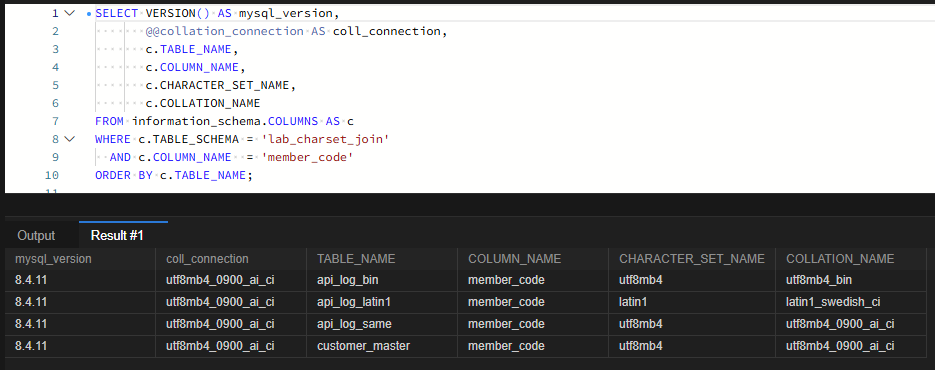Click the ORDER BY keyword in line 10

pyautogui.click(x=124, y=175)
